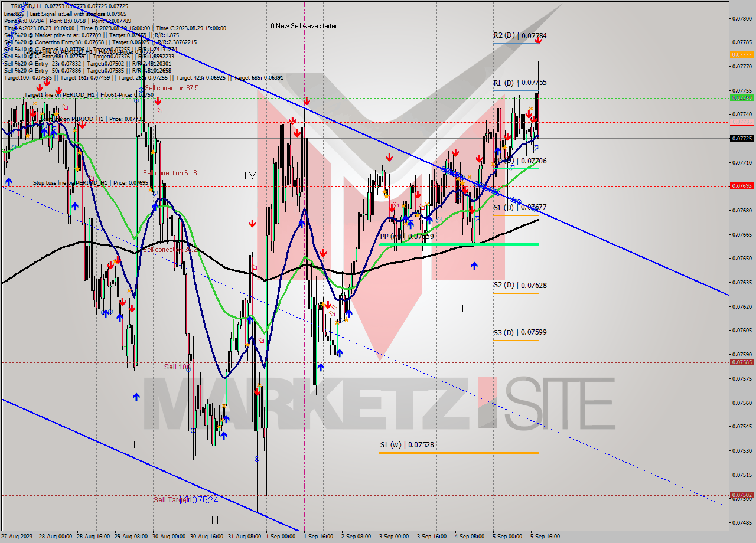Image resolution: width=756 pixels, height=543 pixels.
Task: Click the R2 (D) | 0.07784 pivot label
Action: tap(520, 36)
